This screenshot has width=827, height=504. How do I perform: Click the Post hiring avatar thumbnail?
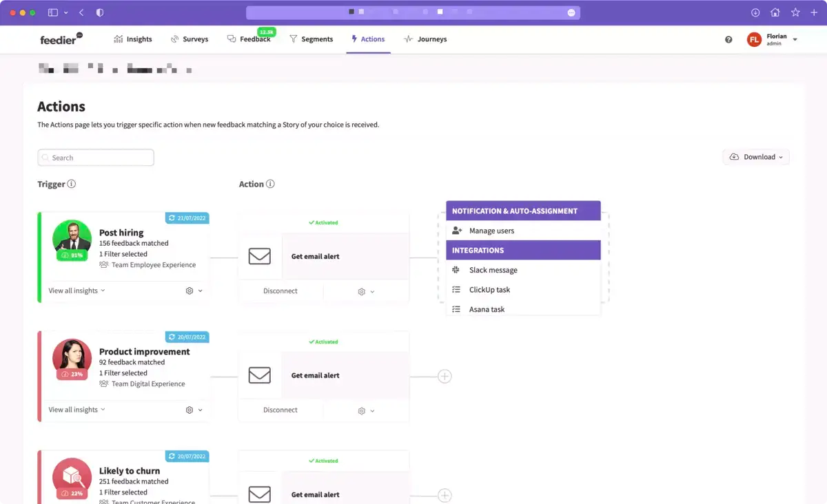point(72,238)
